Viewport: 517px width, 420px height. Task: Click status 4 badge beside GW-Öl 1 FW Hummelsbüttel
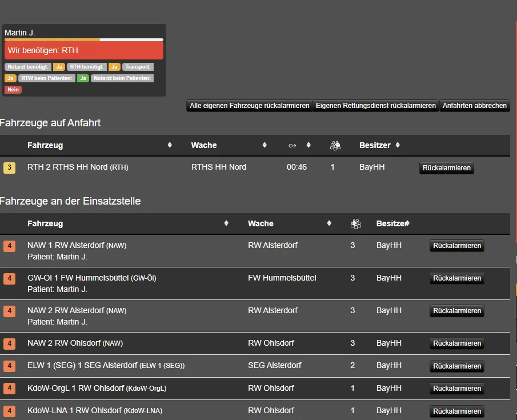[9, 279]
